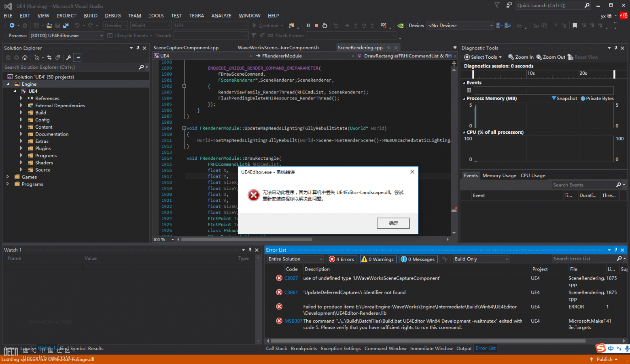Screen dimensions: 630x364
Task: Pause the debugging session with Break All
Action: pyautogui.click(x=308, y=25)
